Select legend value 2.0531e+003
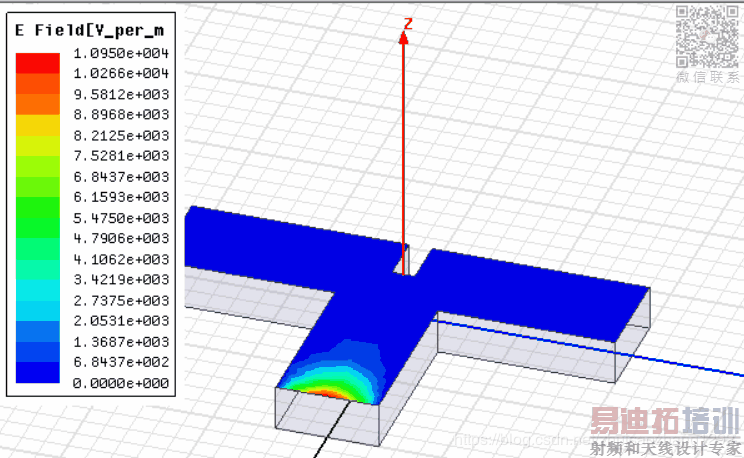744x458 pixels. 121,321
